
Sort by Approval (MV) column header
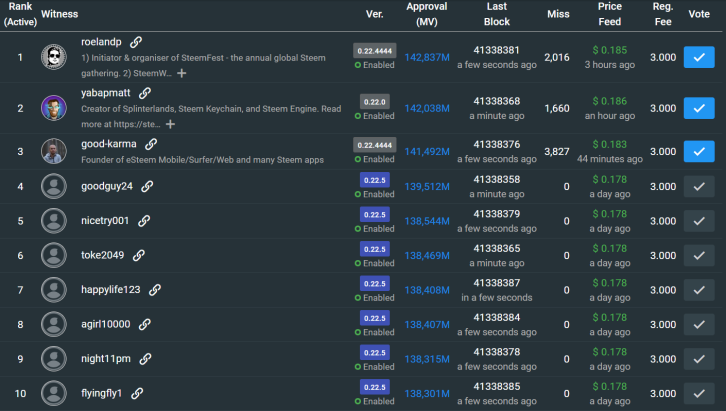tap(426, 14)
